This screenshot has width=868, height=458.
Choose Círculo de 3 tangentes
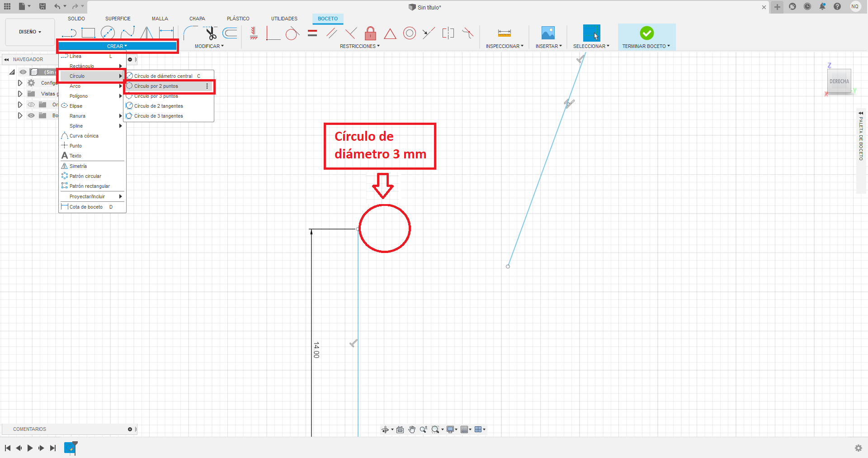[x=169, y=116]
